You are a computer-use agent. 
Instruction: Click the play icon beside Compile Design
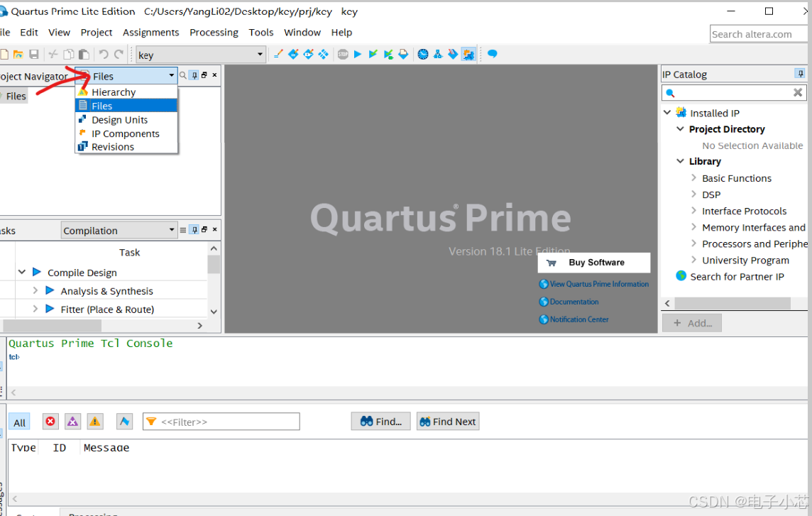pyautogui.click(x=37, y=272)
